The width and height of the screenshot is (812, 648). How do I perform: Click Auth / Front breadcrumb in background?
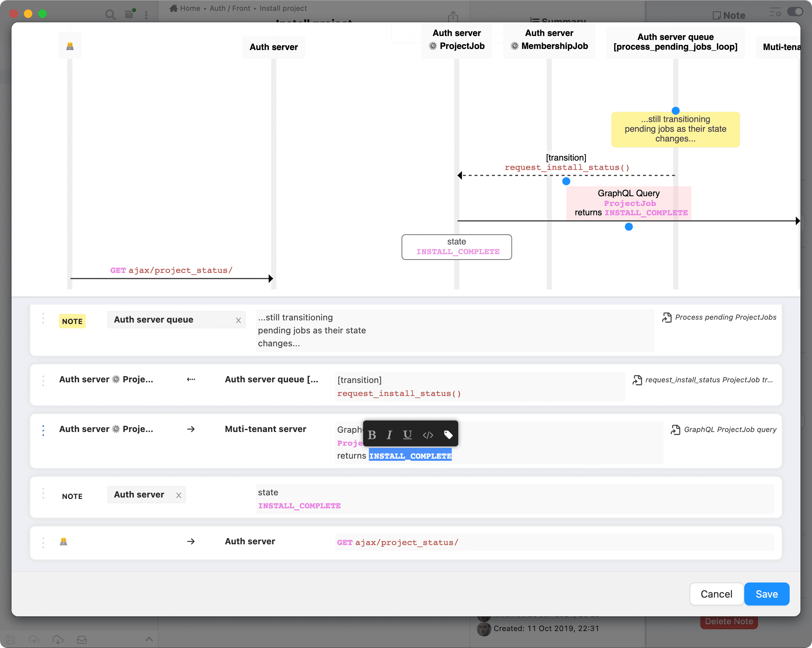point(230,8)
